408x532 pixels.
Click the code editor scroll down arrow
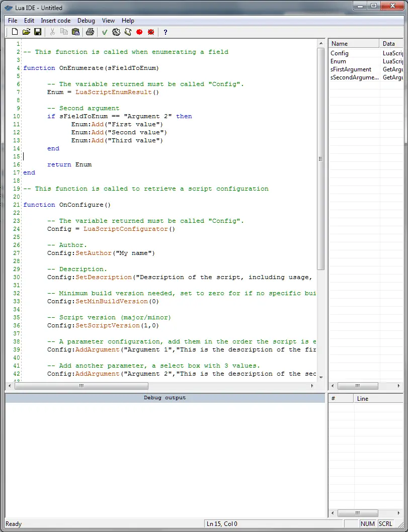[321, 377]
